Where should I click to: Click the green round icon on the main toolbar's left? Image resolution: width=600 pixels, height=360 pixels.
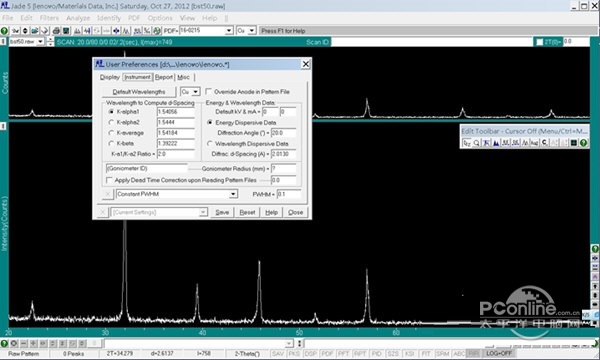[x=4, y=31]
